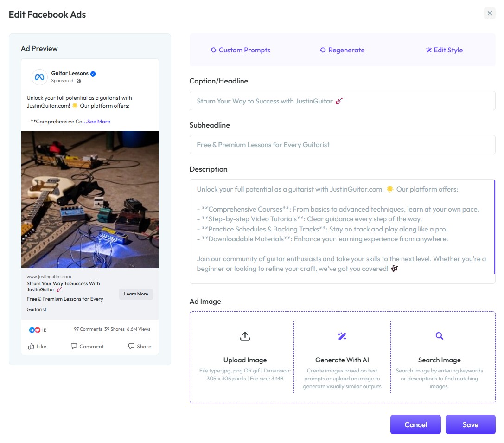Open Custom Prompts option
Viewport: 504px width, 443px height.
tap(240, 50)
